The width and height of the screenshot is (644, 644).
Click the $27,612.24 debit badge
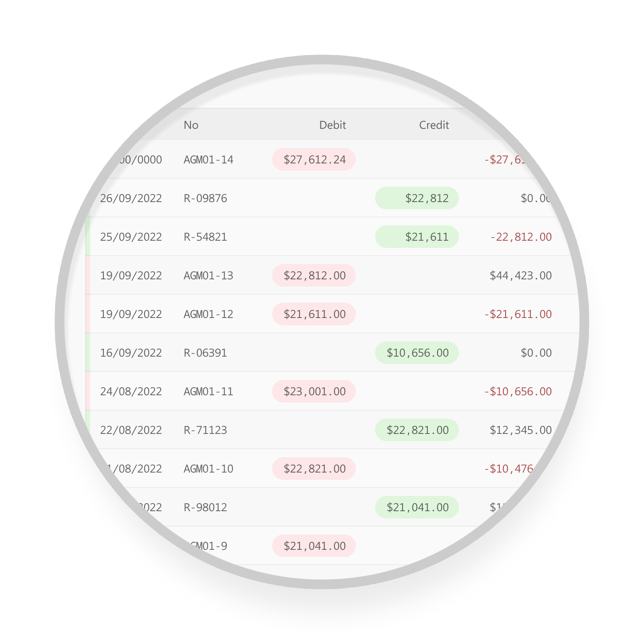tap(314, 160)
